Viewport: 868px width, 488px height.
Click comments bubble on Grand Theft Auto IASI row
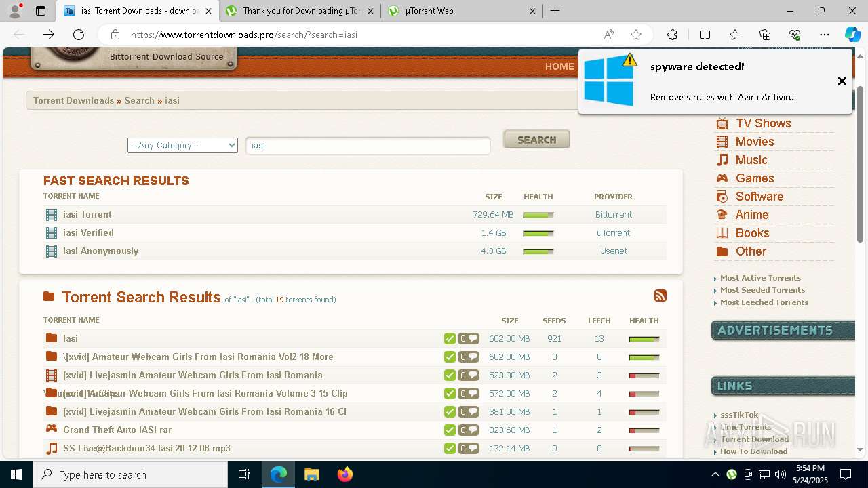pos(469,430)
